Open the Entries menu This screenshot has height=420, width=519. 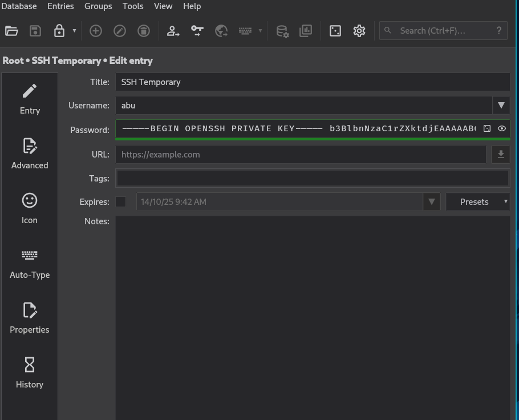click(x=60, y=6)
